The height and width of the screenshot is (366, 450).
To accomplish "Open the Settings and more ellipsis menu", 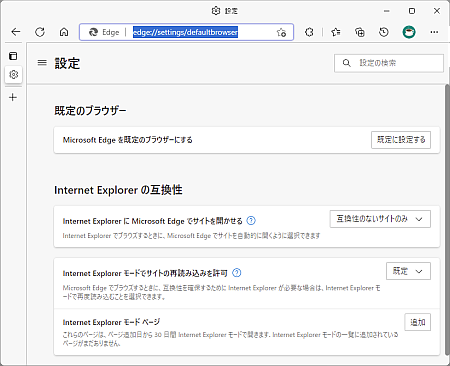I will pos(434,32).
